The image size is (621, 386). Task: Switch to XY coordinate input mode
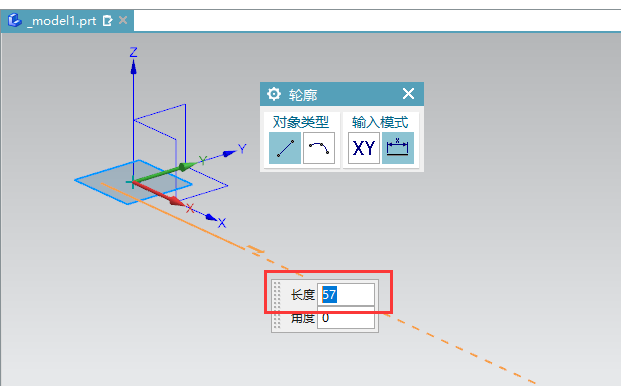[364, 148]
